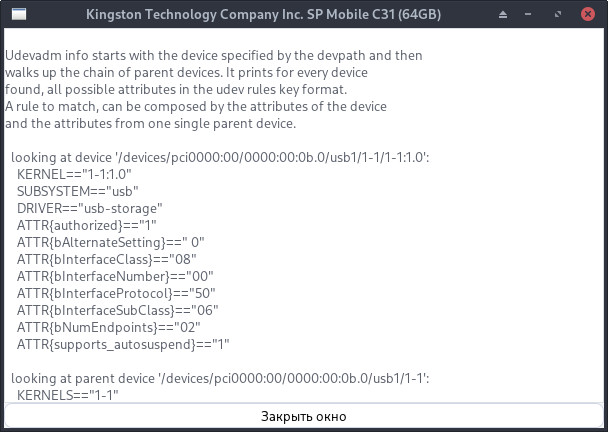Click the 'looking at parent device' line
This screenshot has width=608, height=432.
(220, 378)
